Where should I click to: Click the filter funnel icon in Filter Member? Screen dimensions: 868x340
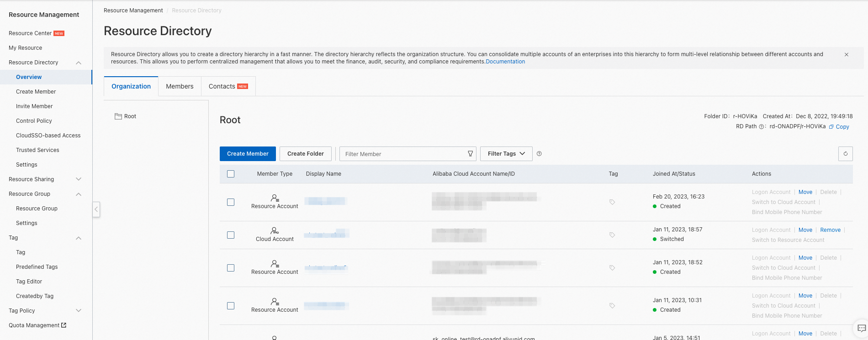(470, 154)
